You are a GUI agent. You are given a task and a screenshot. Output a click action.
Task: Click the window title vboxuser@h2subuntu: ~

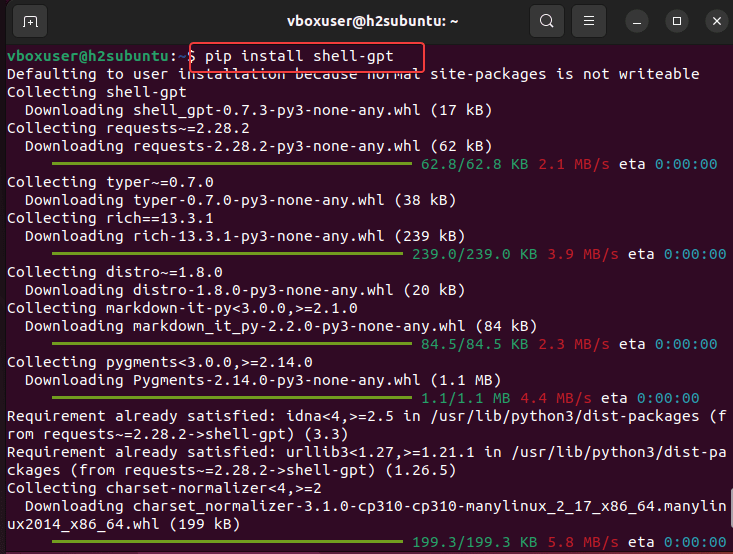click(x=373, y=22)
